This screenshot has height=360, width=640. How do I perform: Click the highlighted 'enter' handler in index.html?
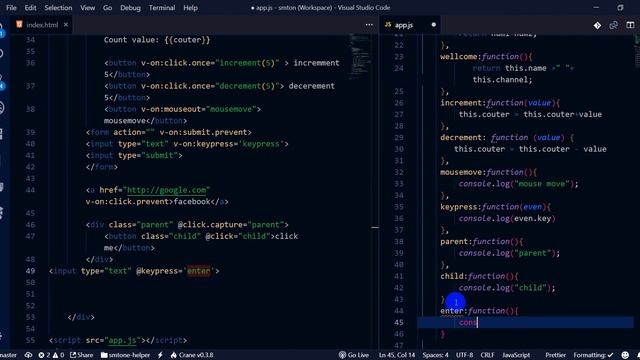pyautogui.click(x=198, y=271)
